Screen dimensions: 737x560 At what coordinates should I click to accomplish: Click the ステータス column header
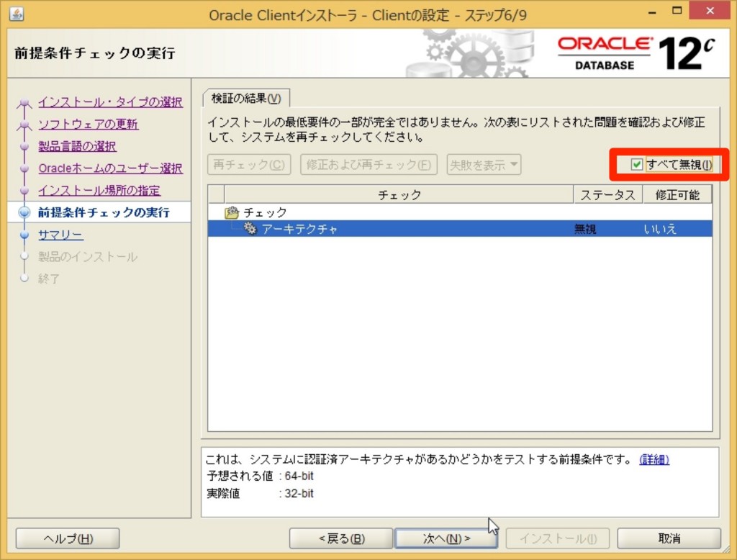(x=607, y=194)
